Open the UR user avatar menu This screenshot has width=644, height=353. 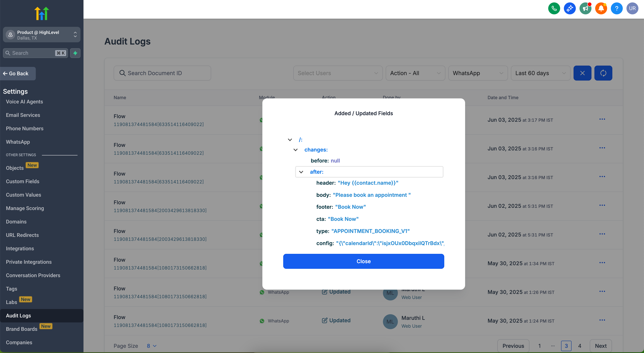coord(632,9)
